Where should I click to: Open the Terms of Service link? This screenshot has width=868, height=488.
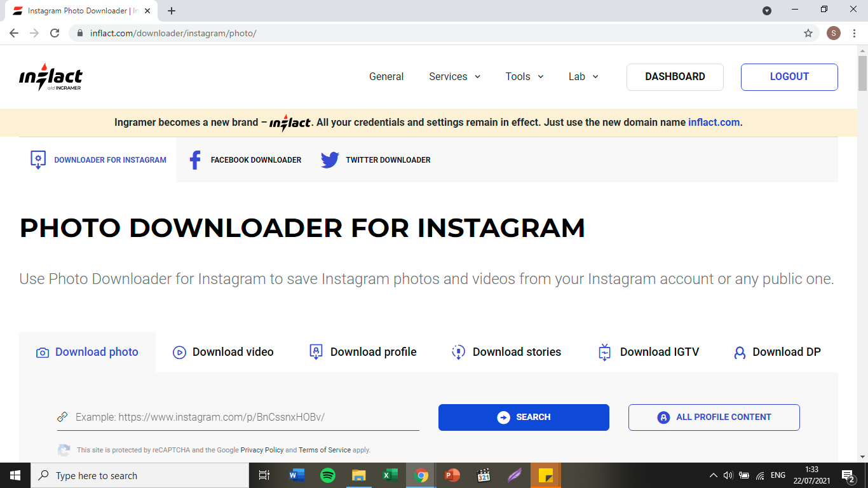point(325,450)
